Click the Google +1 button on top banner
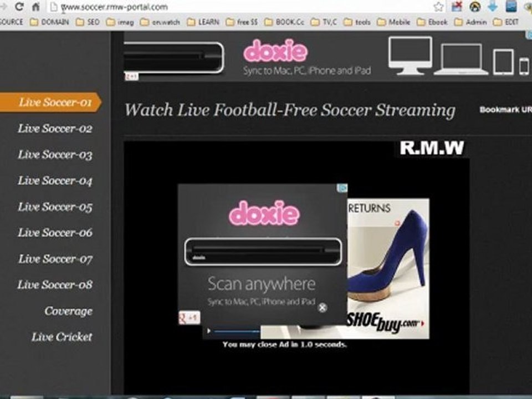Viewport: 532px width, 399px height. pos(131,76)
